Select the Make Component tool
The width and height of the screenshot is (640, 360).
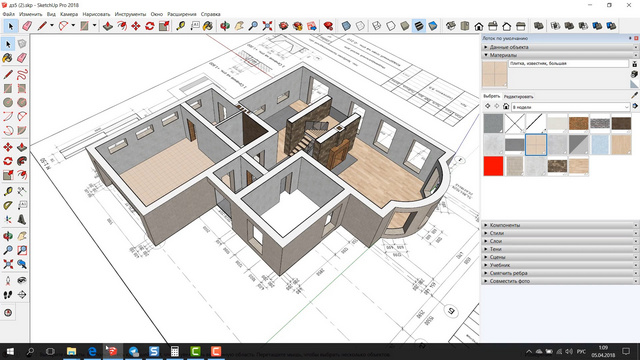[22, 44]
